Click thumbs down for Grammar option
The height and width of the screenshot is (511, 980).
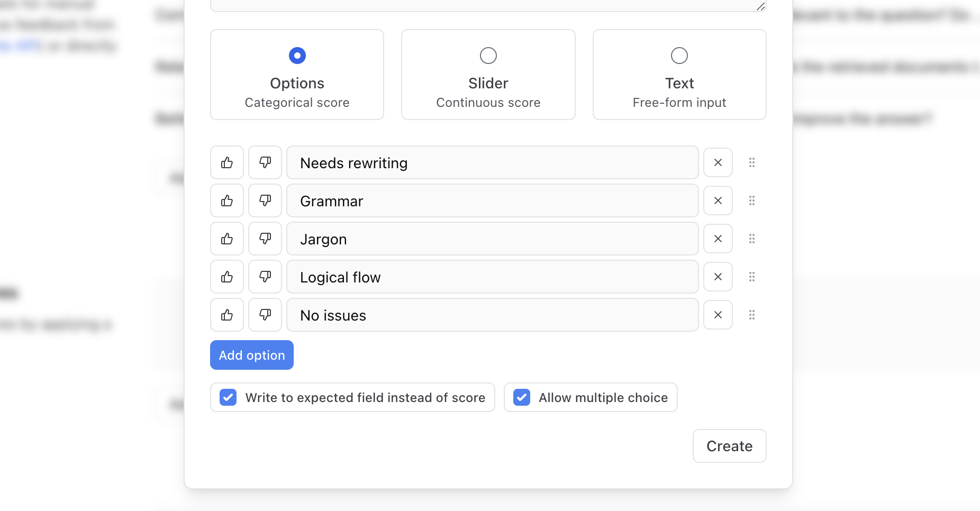265,200
